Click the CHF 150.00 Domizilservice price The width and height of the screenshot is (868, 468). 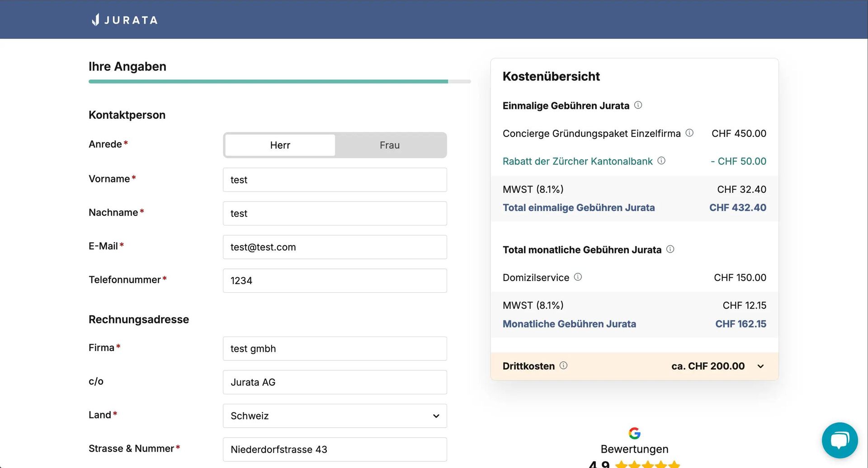(x=740, y=277)
